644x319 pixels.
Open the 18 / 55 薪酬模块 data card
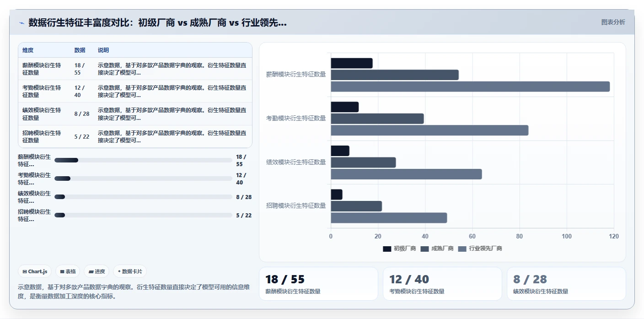[318, 284]
